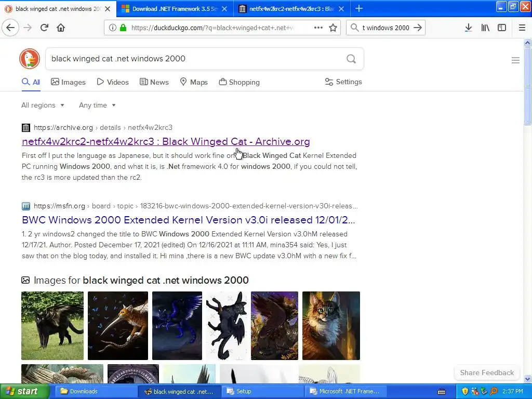Close the Download .NET Framework 3.5 tab
This screenshot has width=532, height=399.
click(224, 9)
